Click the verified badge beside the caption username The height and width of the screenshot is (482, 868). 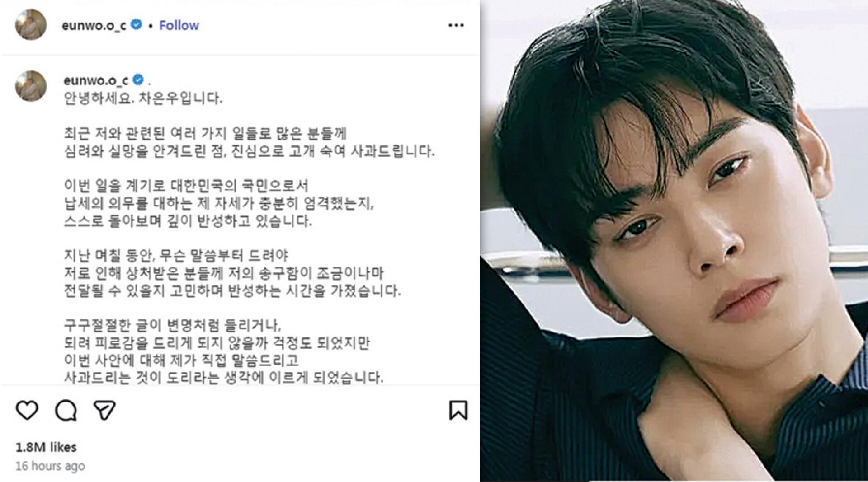138,80
